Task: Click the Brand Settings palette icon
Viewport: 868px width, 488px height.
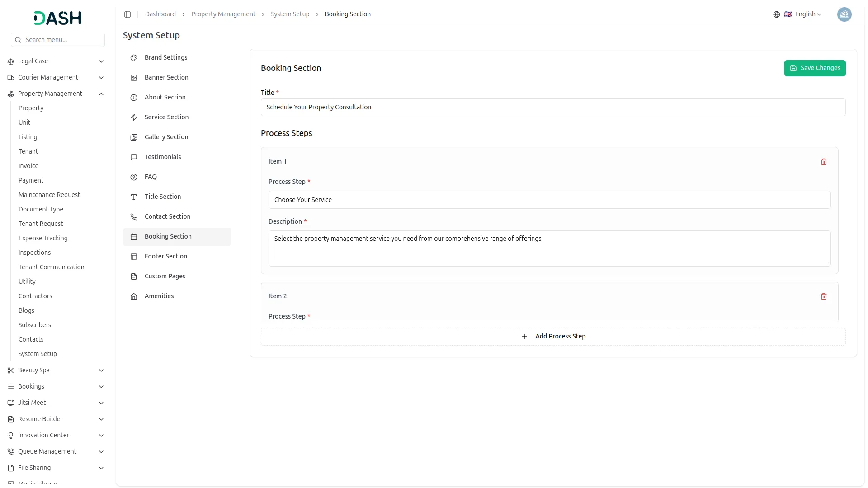Action: pyautogui.click(x=134, y=58)
